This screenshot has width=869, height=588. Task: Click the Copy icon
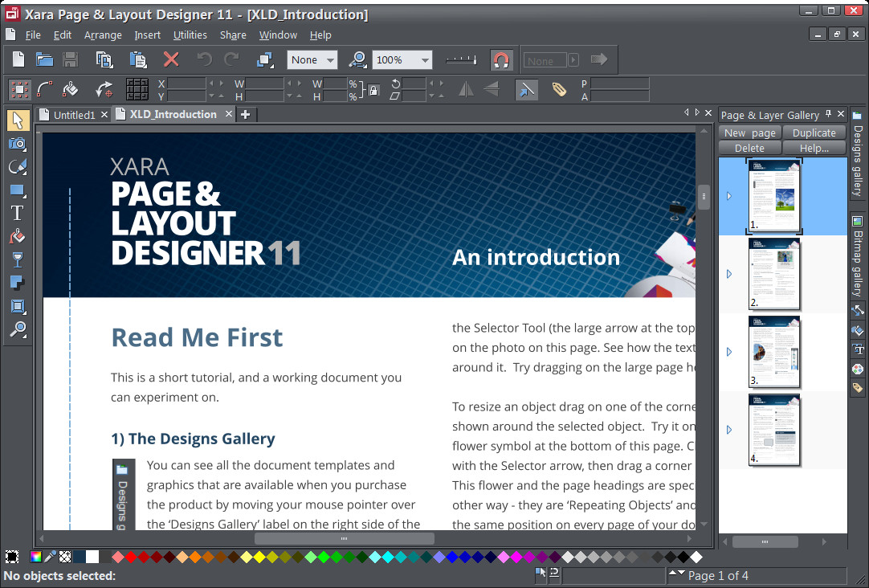tap(104, 59)
